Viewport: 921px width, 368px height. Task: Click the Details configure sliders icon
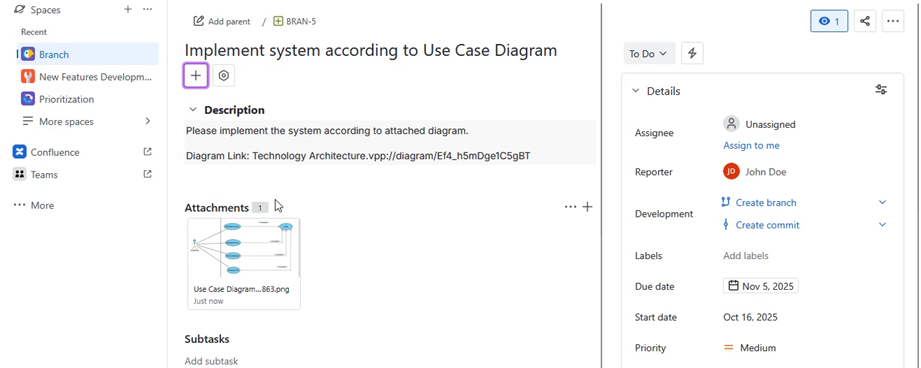pos(881,90)
